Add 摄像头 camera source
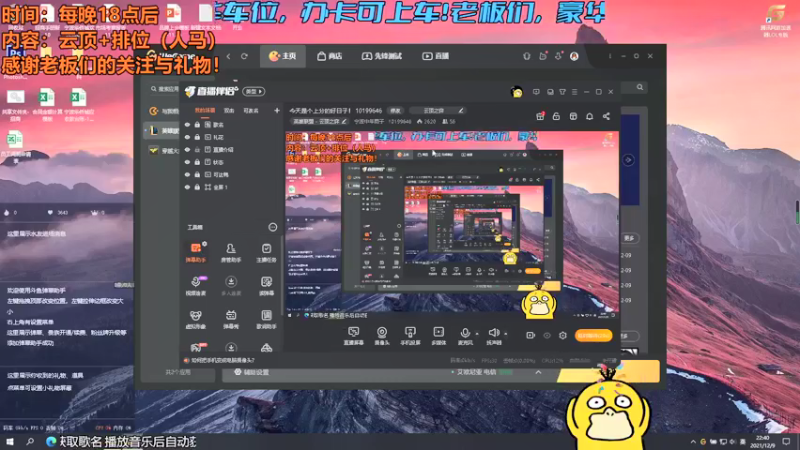The width and height of the screenshot is (800, 450). click(x=382, y=336)
